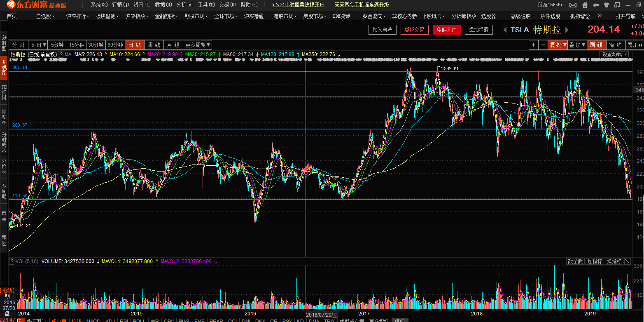The image size is (644, 322).
Task: Open the 分价表 sidebar tab
Action: click(4, 167)
